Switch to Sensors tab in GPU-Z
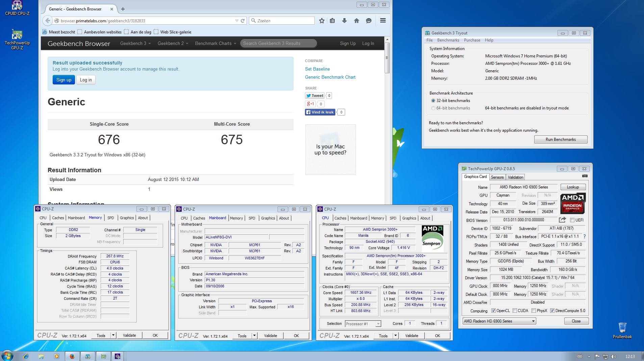Image resolution: width=644 pixels, height=361 pixels. [x=497, y=177]
